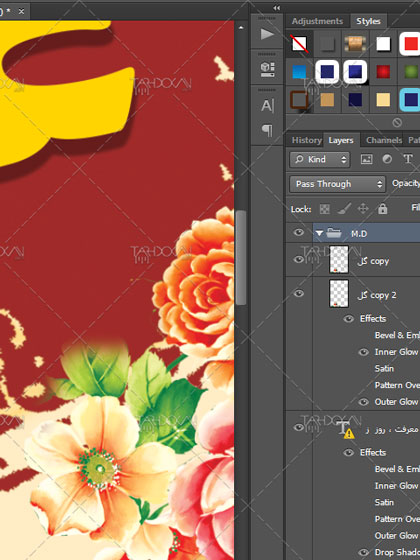Select the گل copy layer name
The width and height of the screenshot is (420, 560).
(372, 261)
